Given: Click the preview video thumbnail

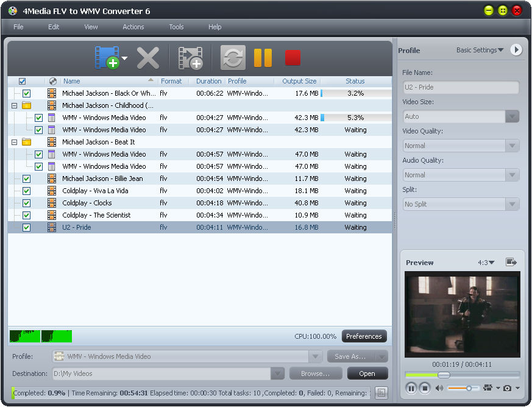Looking at the screenshot, I should [462, 314].
